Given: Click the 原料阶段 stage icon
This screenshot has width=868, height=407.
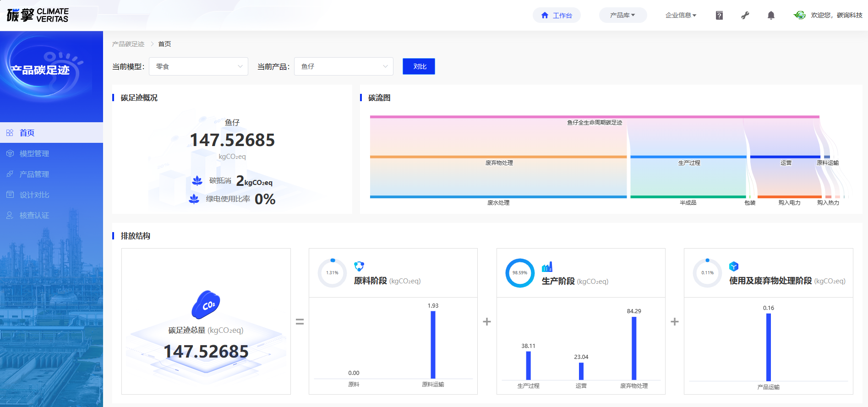Looking at the screenshot, I should tap(359, 266).
